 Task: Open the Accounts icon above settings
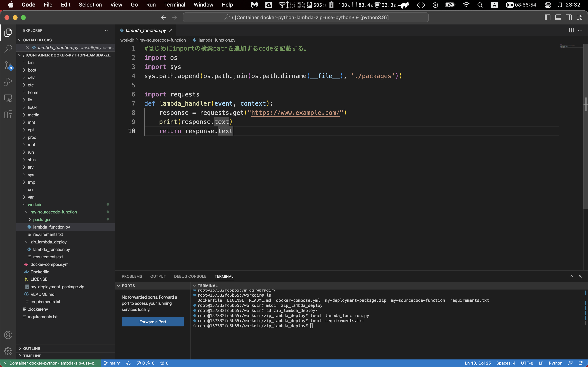click(8, 335)
